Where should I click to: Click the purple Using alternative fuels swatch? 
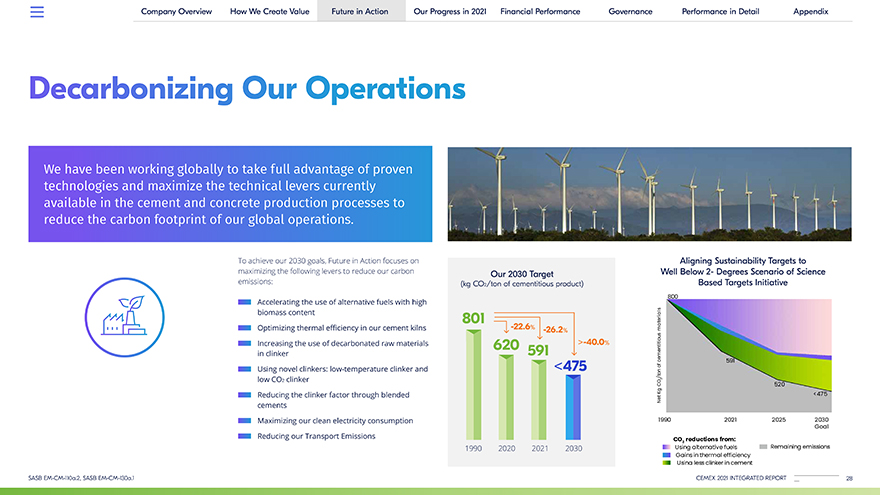(x=667, y=446)
